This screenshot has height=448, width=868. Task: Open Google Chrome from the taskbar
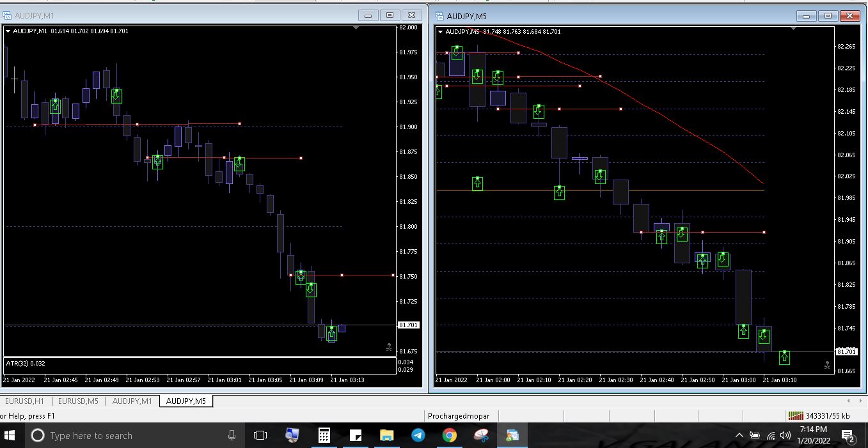[x=450, y=435]
